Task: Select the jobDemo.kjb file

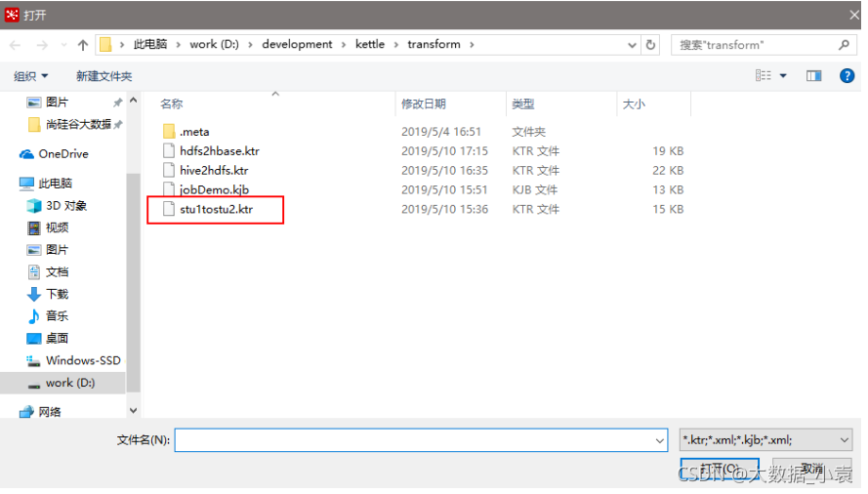Action: point(214,190)
